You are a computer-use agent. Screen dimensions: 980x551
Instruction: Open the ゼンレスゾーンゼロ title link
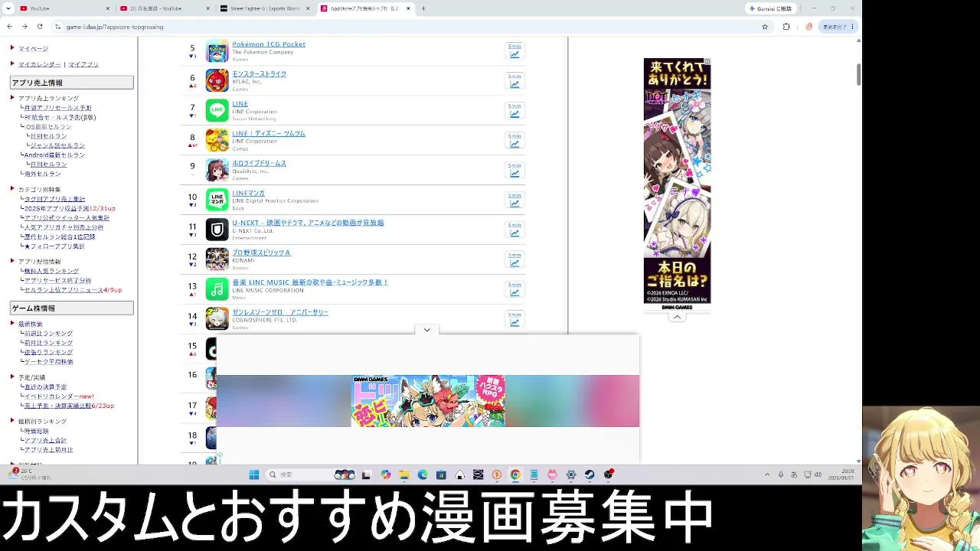[280, 312]
